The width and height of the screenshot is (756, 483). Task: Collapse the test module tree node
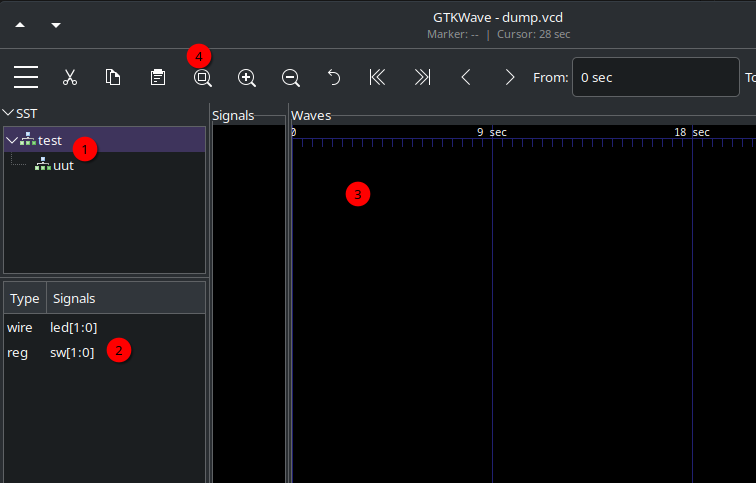[x=12, y=141]
